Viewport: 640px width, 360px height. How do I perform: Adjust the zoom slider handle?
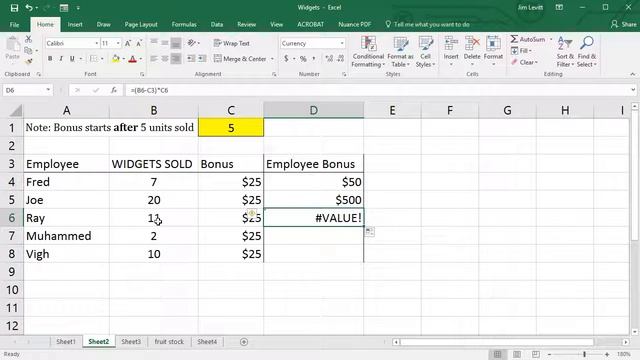(x=584, y=354)
